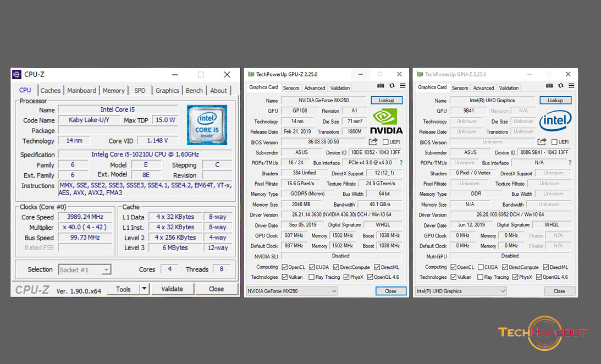Open the Mainboard tab in CPU-Z

click(x=81, y=91)
